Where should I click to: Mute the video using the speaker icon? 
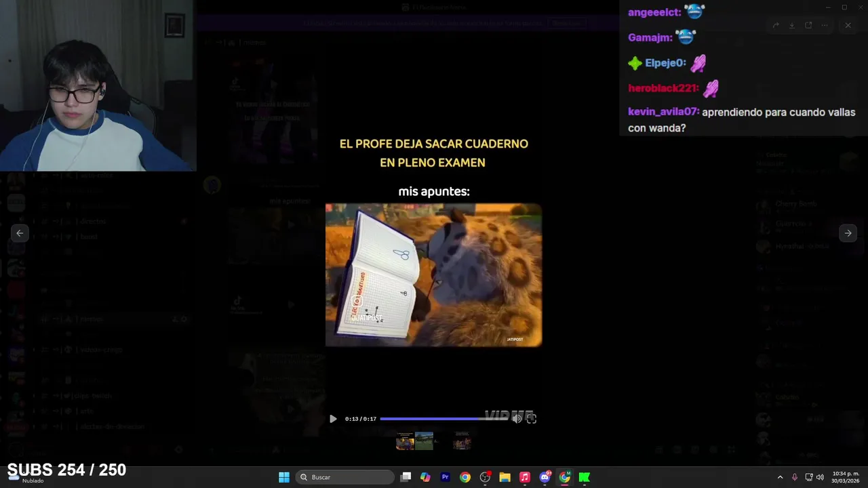point(517,419)
